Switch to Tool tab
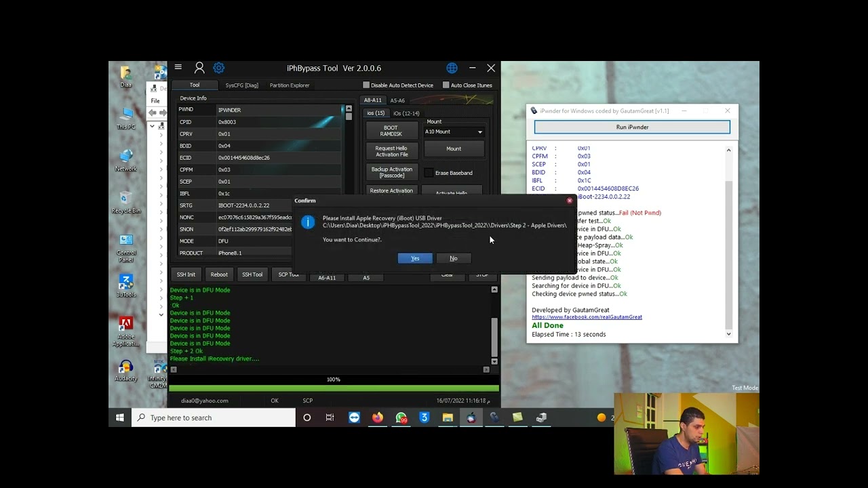868x488 pixels. 195,85
